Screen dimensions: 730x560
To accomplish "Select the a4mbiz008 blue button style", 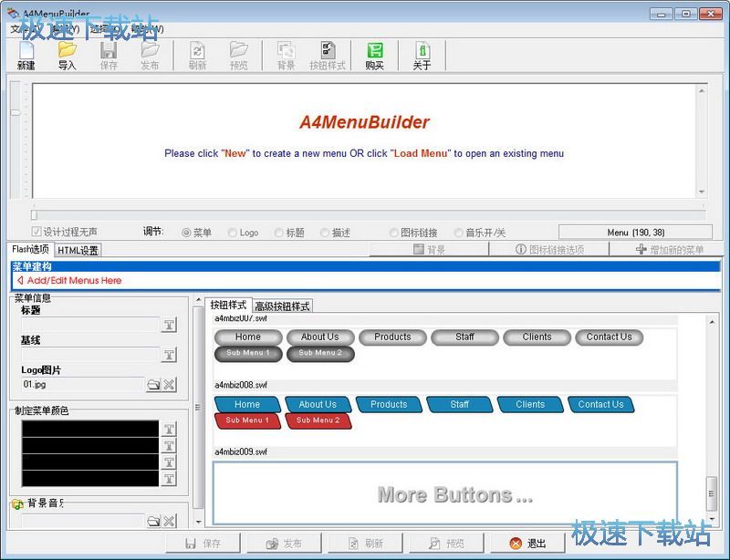I will 444,420.
